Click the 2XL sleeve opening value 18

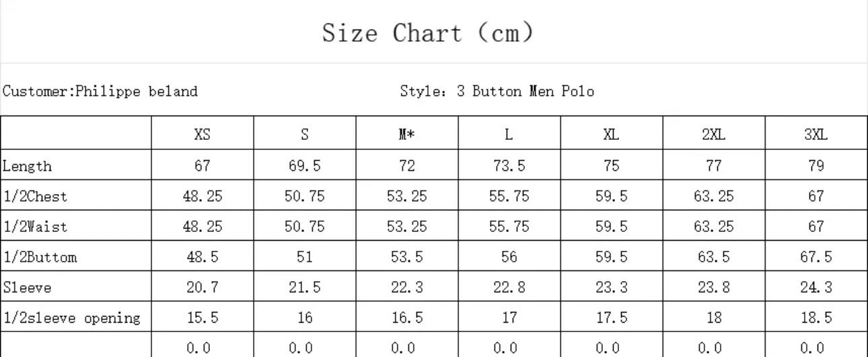click(x=713, y=317)
